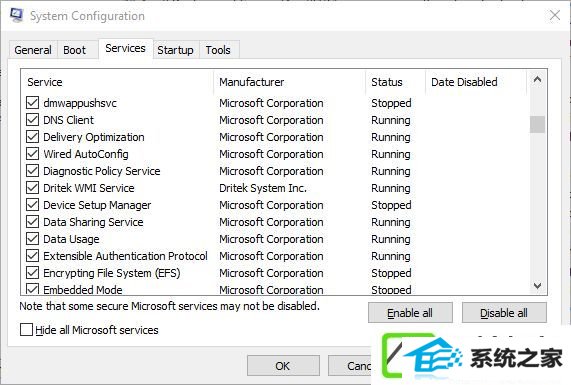Sort by the Date Disabled column header
Screen dimensions: 571x385
[476, 82]
